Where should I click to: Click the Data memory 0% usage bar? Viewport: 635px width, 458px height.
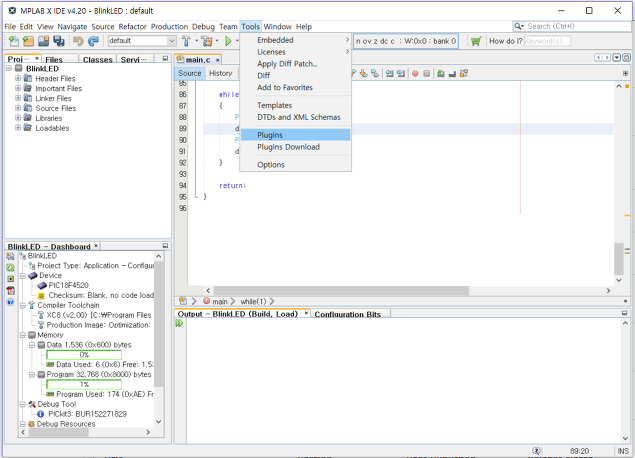point(84,355)
